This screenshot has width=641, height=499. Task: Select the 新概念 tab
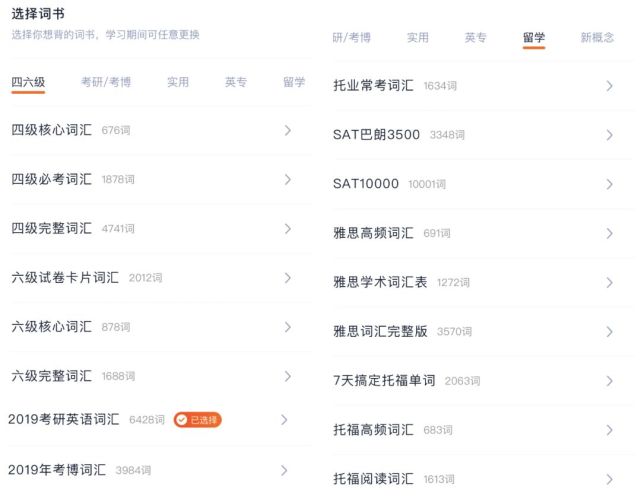click(x=598, y=38)
